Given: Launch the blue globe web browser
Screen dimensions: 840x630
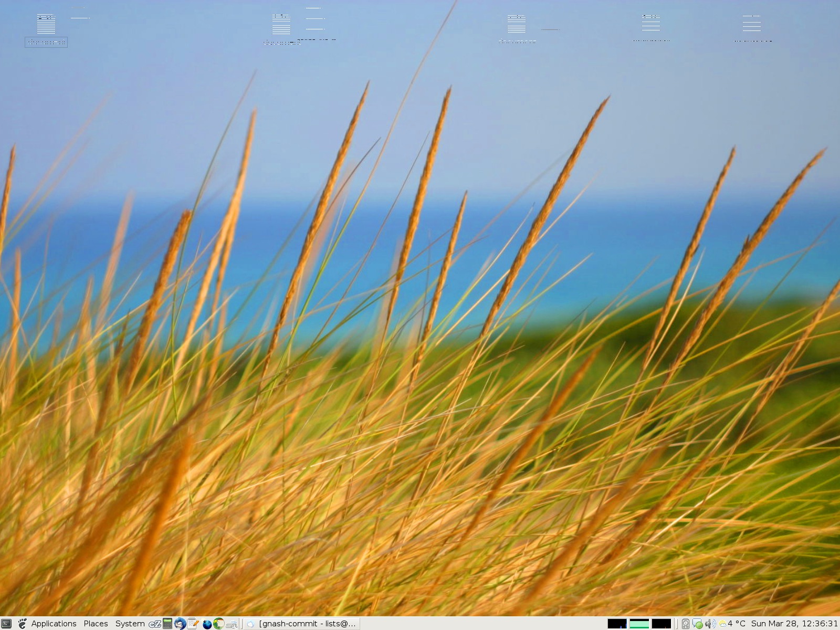Looking at the screenshot, I should pos(207,624).
